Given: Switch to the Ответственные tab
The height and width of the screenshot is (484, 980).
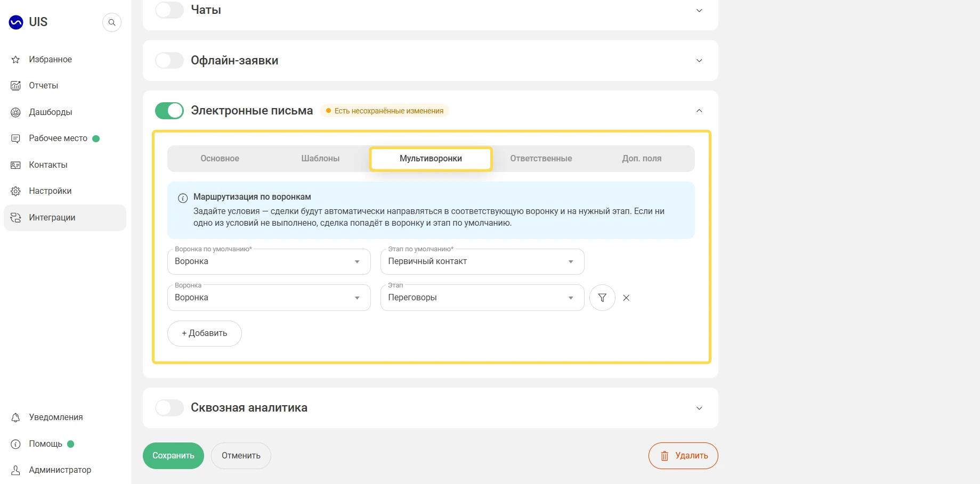Looking at the screenshot, I should click(541, 159).
